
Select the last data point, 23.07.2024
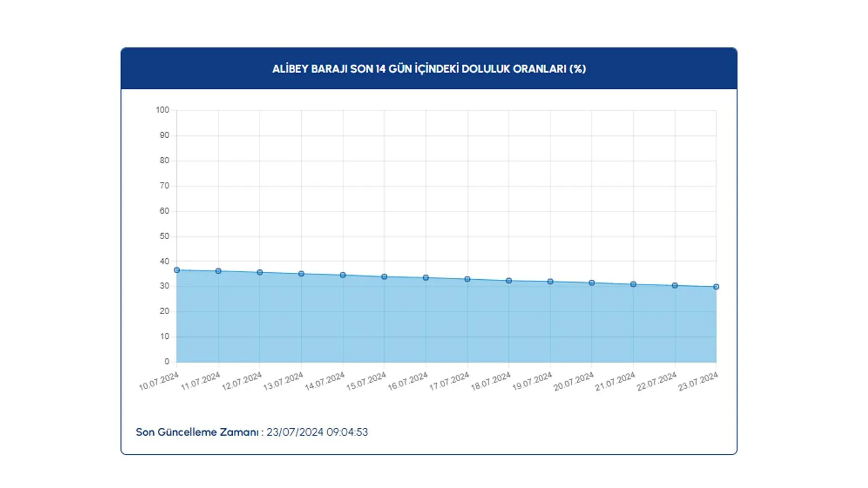point(716,287)
